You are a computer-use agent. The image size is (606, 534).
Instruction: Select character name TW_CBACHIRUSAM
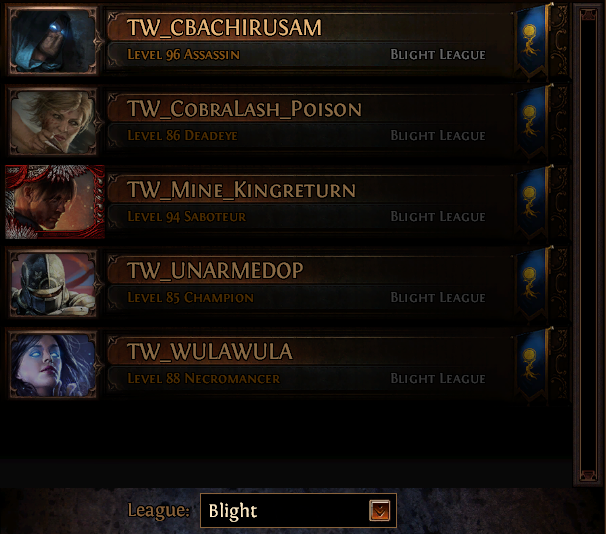225,28
